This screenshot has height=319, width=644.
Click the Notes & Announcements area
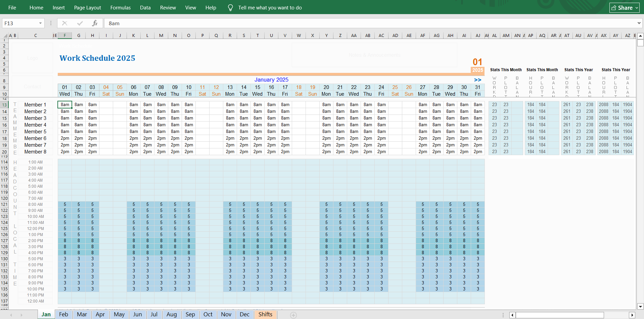(x=374, y=55)
